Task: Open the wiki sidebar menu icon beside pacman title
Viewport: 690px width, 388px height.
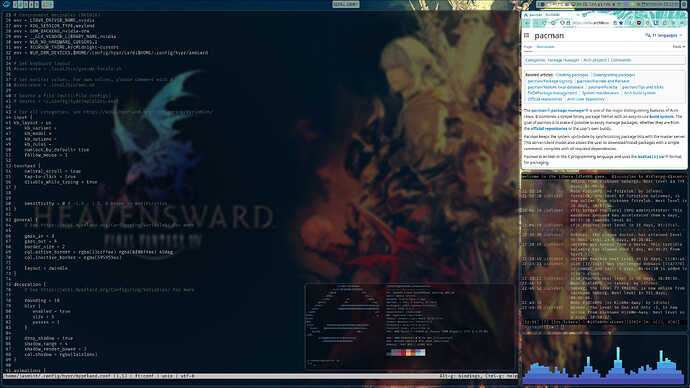Action: 526,36
